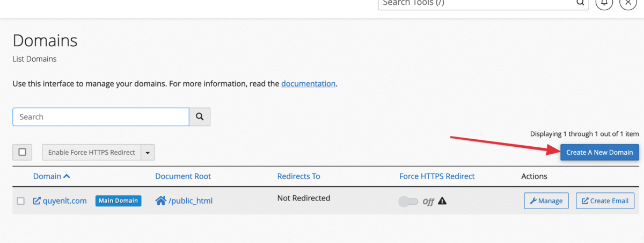Click the Manage button for quyenlt.com
644x243 pixels.
[546, 201]
